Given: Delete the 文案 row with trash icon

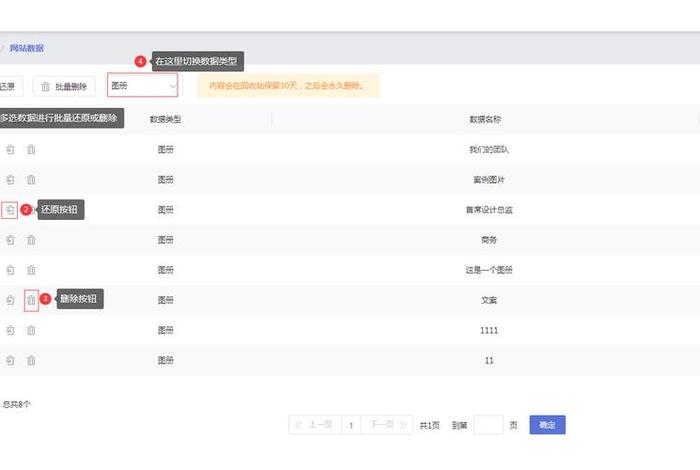Looking at the screenshot, I should [31, 300].
